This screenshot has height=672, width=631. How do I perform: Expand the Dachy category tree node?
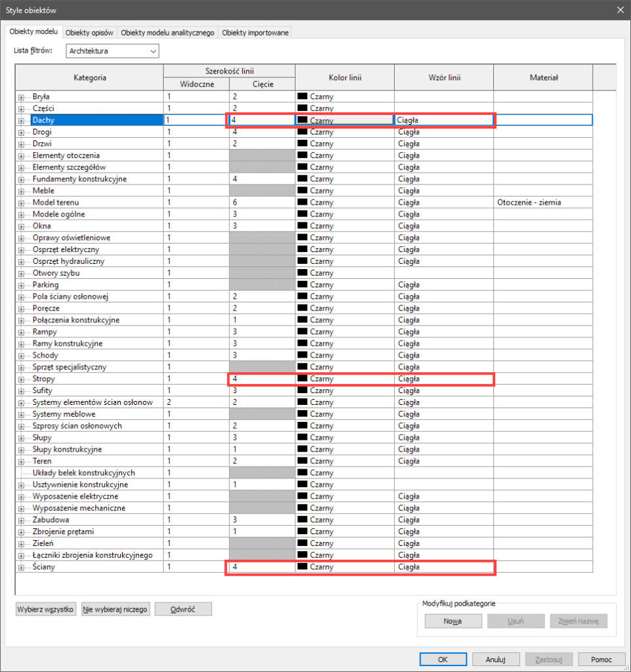[x=21, y=121]
